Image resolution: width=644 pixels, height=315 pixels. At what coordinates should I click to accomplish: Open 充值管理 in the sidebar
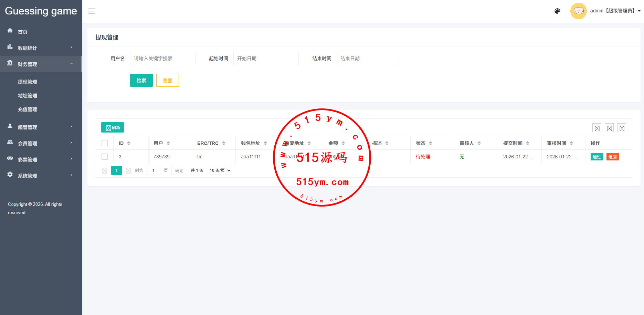click(28, 109)
